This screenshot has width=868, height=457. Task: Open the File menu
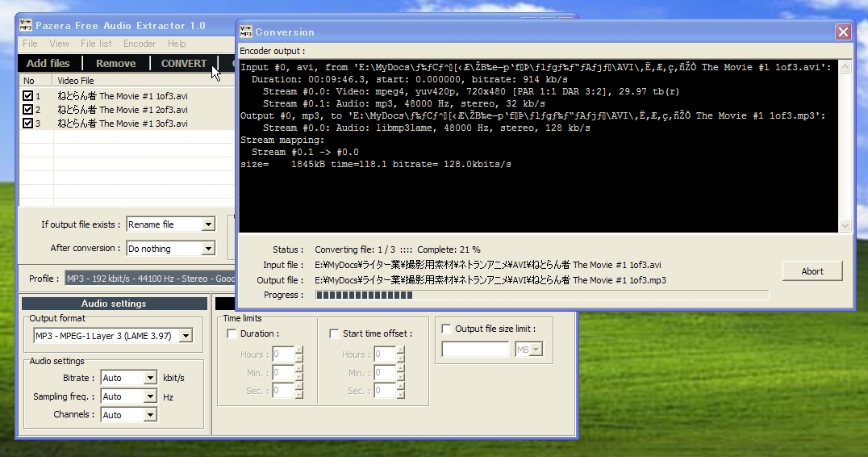point(30,44)
